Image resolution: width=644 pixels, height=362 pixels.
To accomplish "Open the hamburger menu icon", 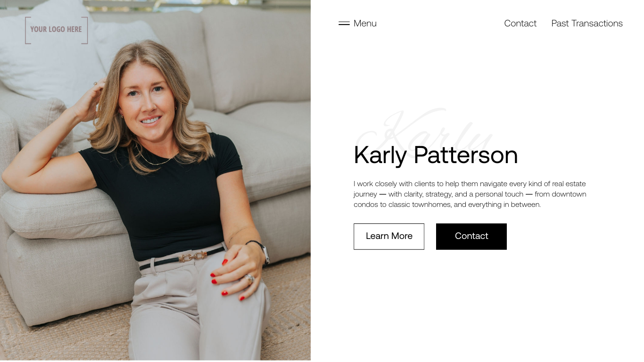I will 344,23.
